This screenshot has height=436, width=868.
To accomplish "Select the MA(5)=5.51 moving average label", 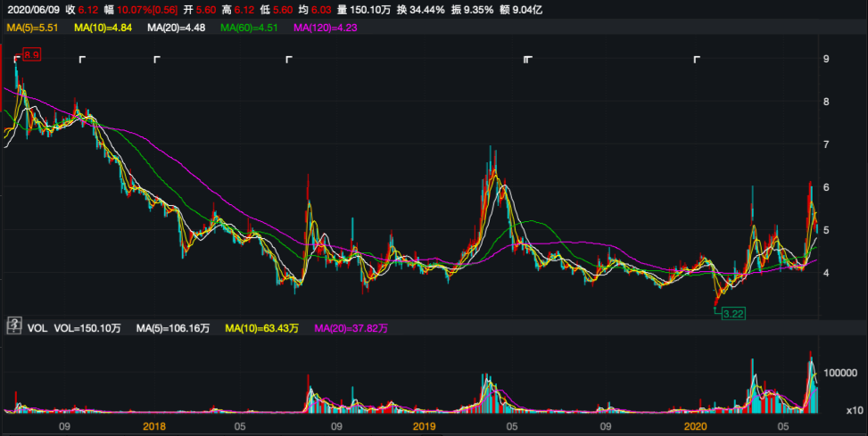I will 32,28.
